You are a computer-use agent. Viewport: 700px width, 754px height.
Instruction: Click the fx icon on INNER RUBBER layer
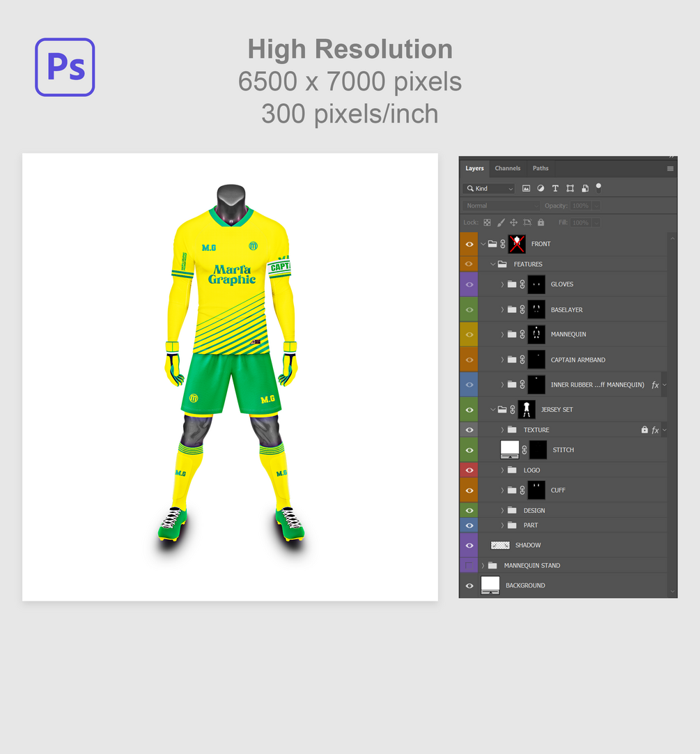coord(655,385)
